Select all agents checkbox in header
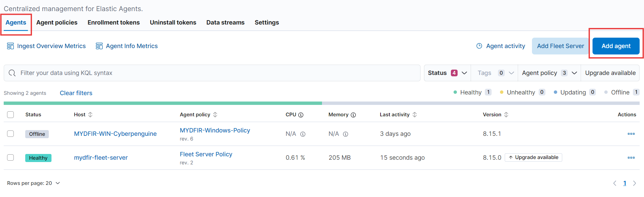Screen dimensions: 644x197 tap(10, 115)
